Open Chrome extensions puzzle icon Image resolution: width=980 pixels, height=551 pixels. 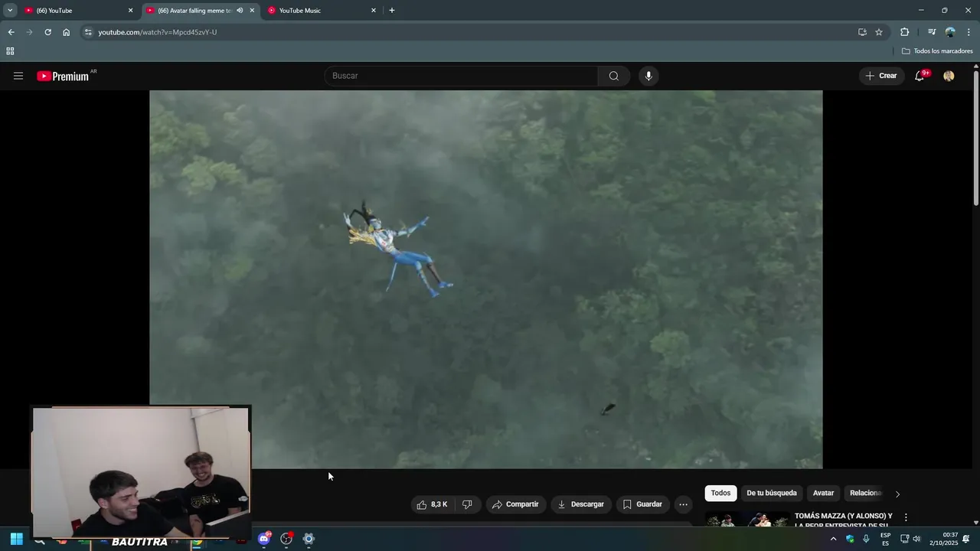point(904,32)
